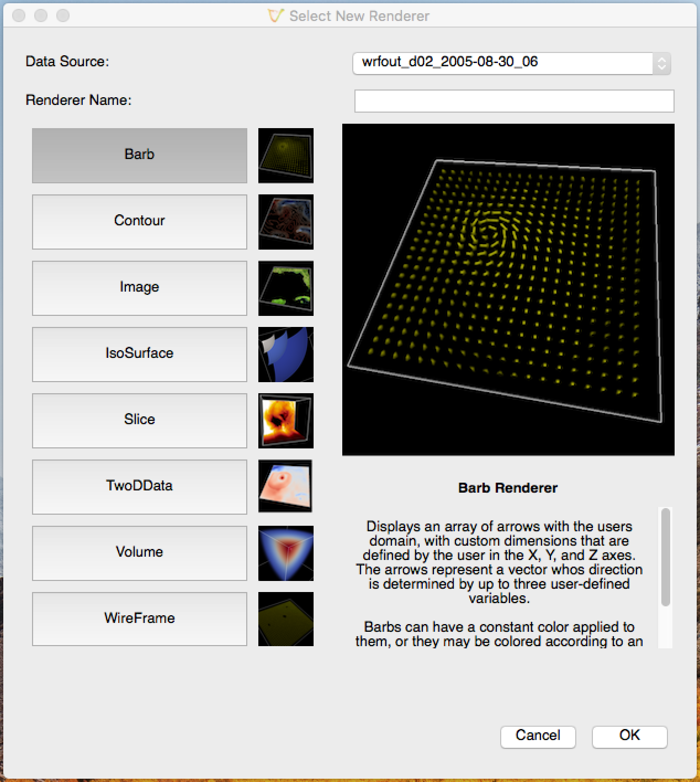Click the Contour renderer thumbnail icon
Screen dimensions: 700x782
point(285,221)
